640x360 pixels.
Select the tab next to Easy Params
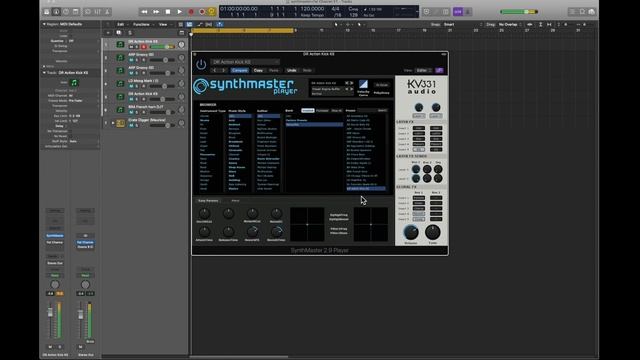tap(236, 201)
